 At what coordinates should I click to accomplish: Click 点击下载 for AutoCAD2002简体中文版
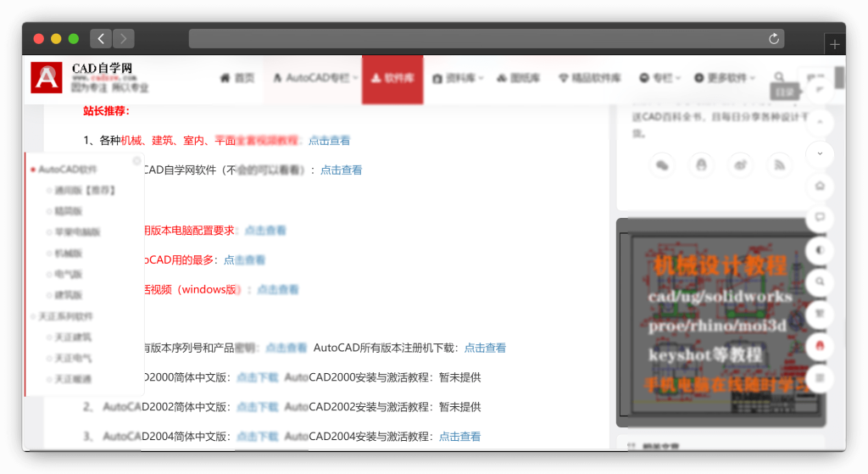258,407
